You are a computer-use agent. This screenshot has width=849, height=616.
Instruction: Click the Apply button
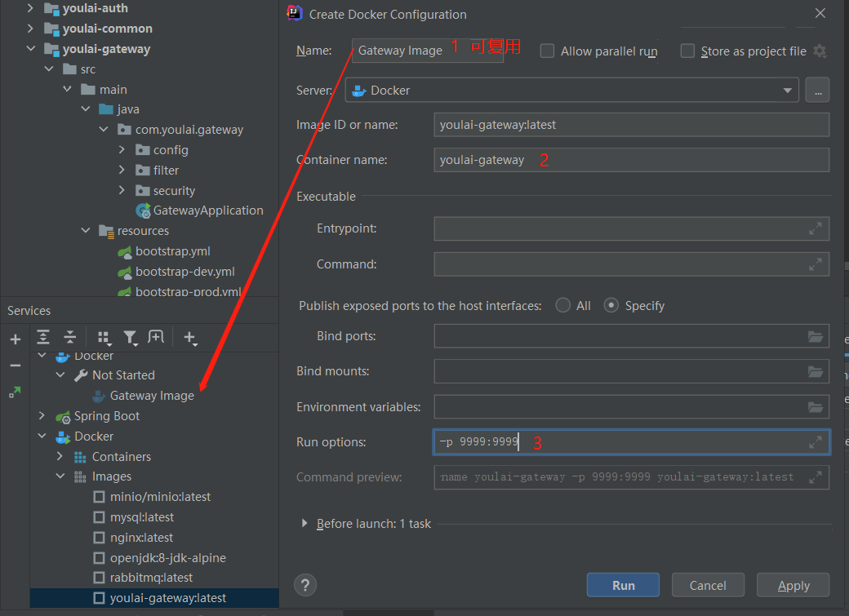tap(793, 585)
